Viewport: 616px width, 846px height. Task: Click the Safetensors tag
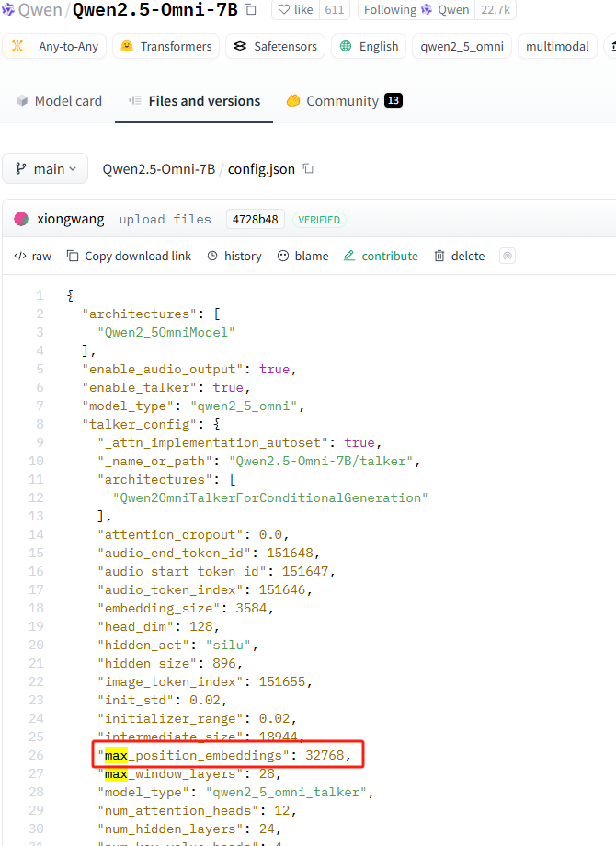coord(274,46)
